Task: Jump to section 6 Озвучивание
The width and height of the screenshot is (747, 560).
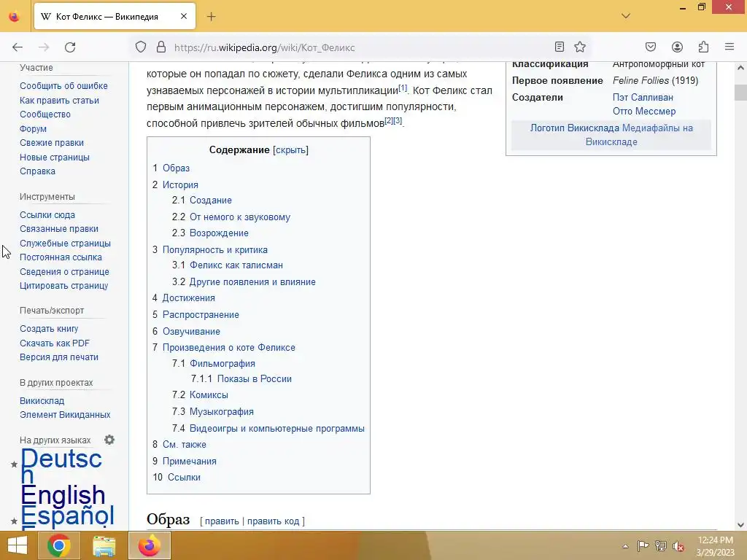Action: (191, 332)
